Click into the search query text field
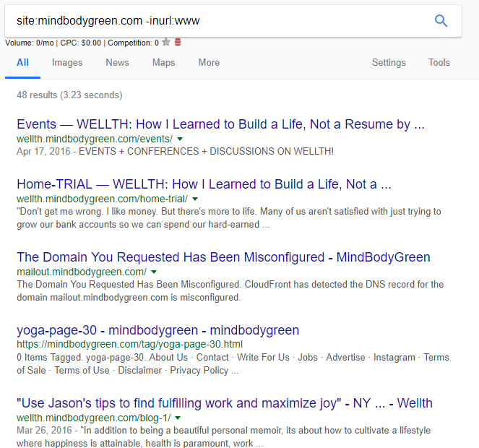The image size is (479, 448). [x=217, y=21]
